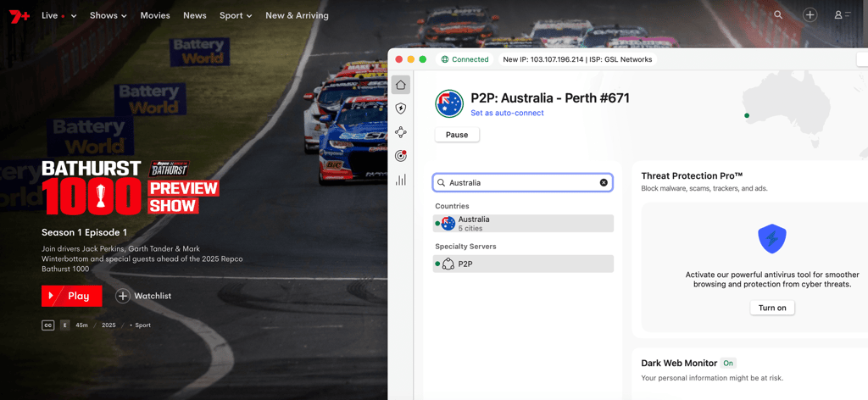Pause the VPN connection

pos(457,135)
